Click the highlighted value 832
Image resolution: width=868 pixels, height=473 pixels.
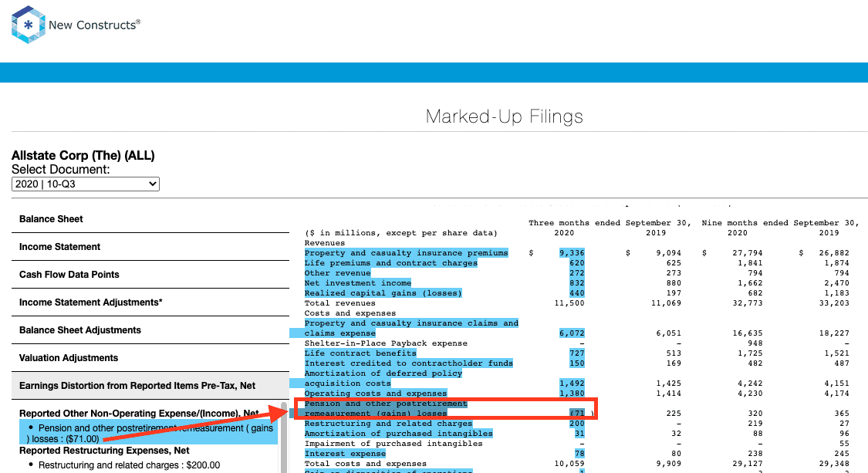[577, 283]
